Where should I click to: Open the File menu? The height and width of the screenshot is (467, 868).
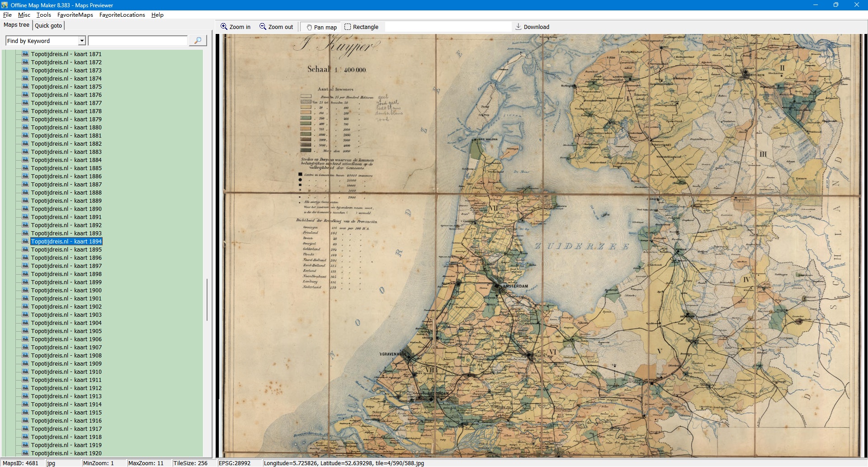(7, 15)
